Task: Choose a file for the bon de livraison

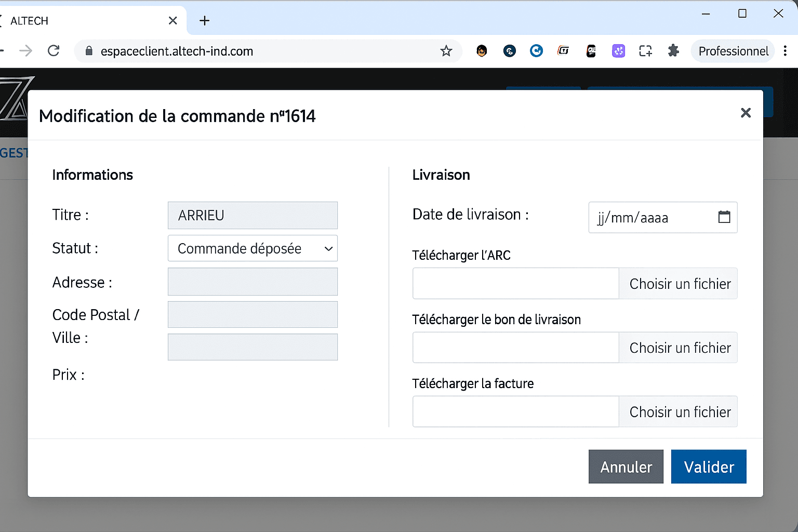Action: coord(680,348)
